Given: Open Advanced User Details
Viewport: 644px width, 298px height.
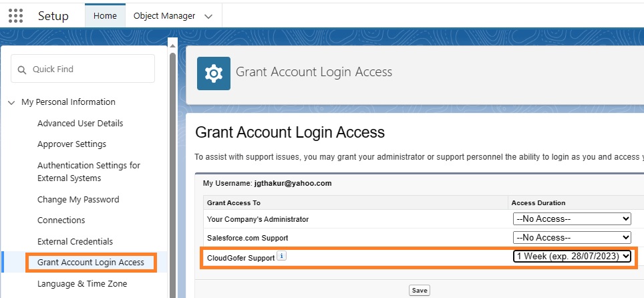Looking at the screenshot, I should pos(80,124).
